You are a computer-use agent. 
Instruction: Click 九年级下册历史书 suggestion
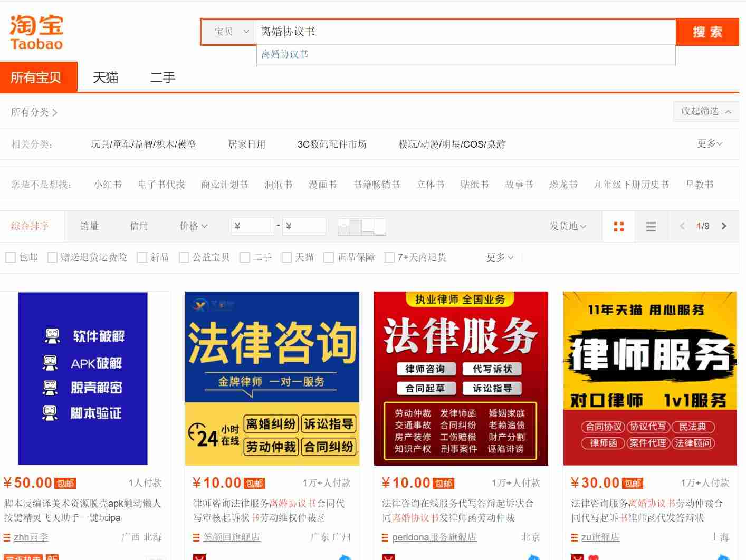(632, 185)
